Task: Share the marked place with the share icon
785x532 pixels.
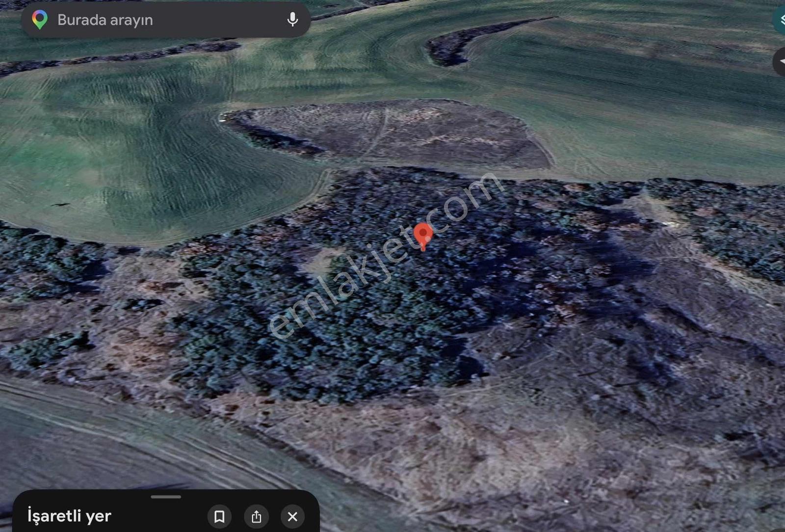Action: tap(256, 516)
